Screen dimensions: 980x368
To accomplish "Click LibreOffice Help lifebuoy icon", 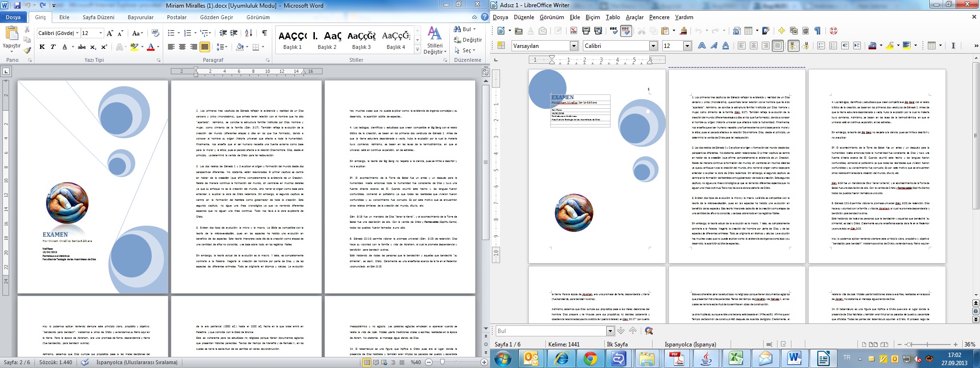I will coord(834,31).
